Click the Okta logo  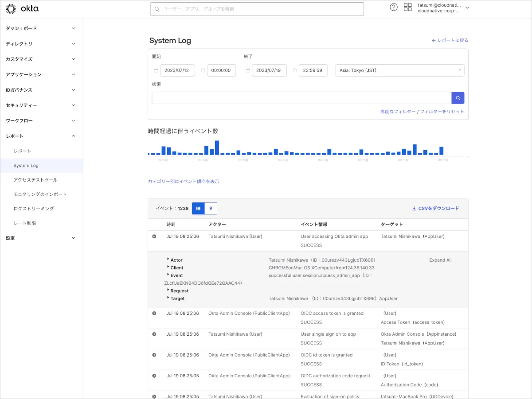(22, 8)
